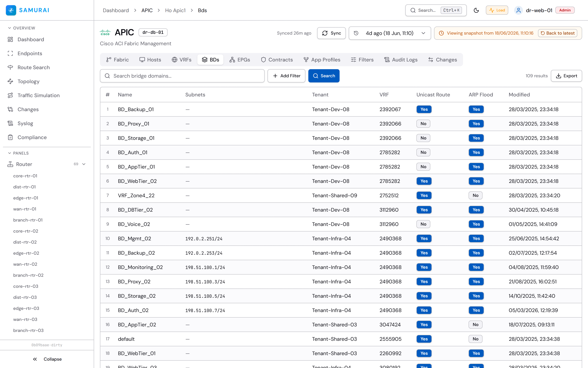Open VRF_Zone4_22 row

pos(341,195)
